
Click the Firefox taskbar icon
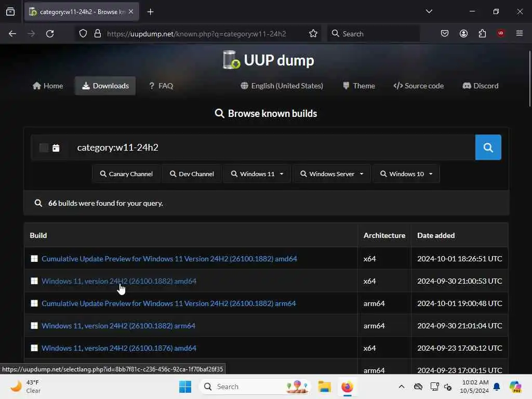(347, 387)
